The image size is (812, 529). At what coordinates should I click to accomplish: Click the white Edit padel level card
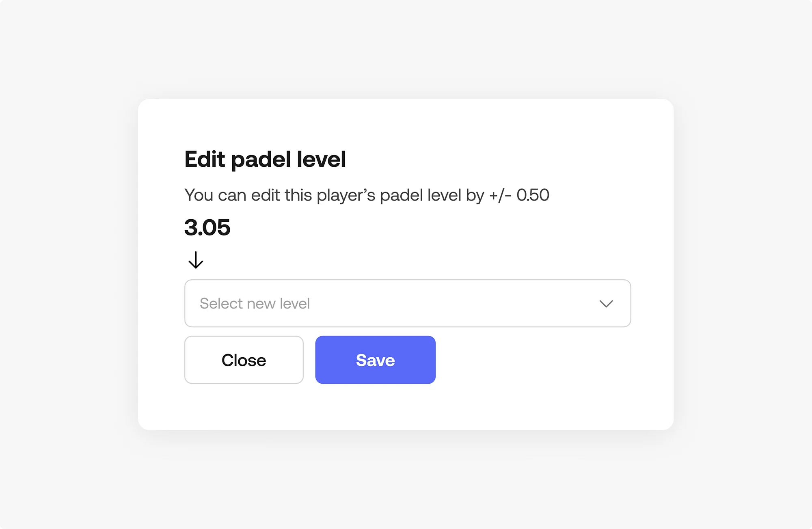pyautogui.click(x=406, y=406)
